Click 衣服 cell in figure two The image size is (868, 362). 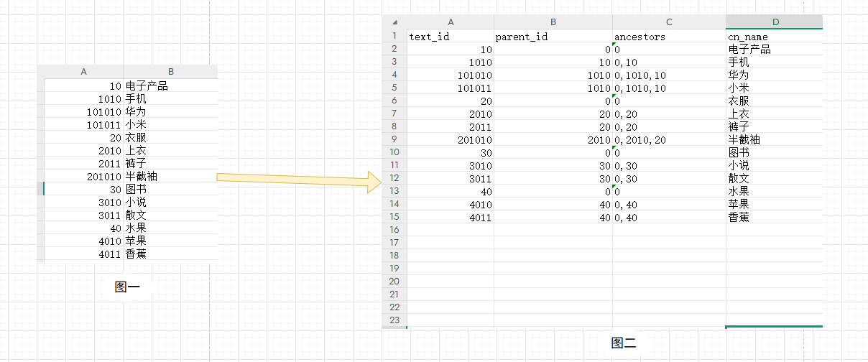click(x=774, y=101)
